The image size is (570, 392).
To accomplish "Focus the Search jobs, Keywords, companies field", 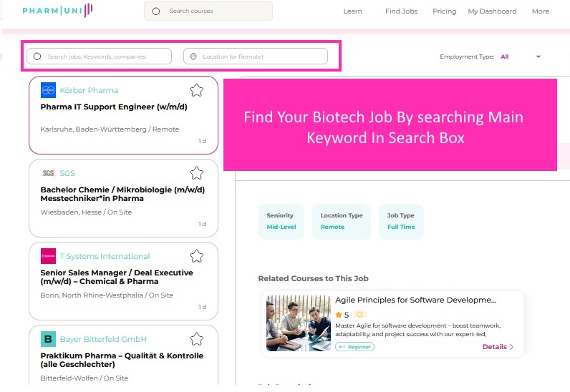I will pos(100,57).
